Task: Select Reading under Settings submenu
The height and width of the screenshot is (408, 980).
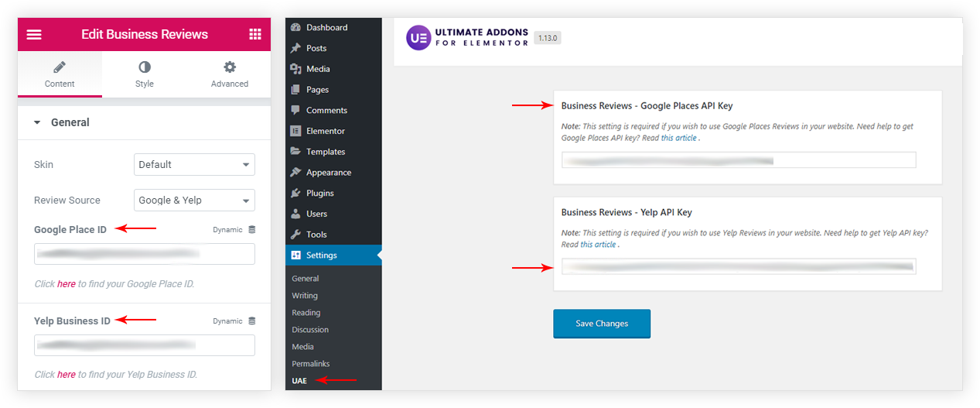Action: tap(306, 313)
